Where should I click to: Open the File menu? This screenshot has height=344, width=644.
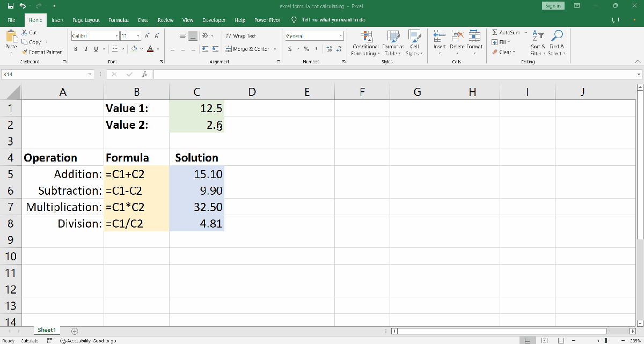tap(11, 20)
